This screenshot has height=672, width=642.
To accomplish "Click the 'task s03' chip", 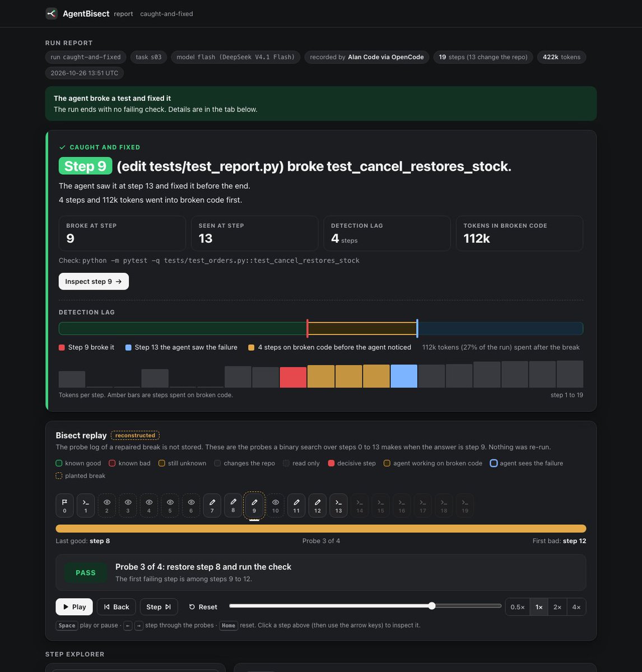I will point(148,57).
